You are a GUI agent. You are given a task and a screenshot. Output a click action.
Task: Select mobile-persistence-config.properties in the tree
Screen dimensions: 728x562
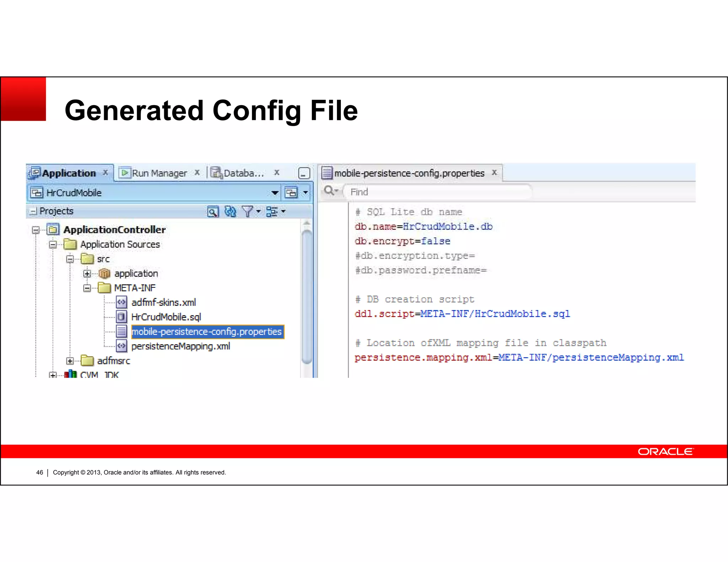point(207,332)
